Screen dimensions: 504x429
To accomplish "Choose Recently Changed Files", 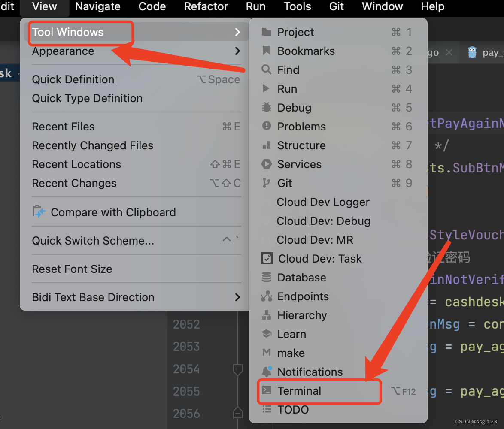I will point(136,145).
